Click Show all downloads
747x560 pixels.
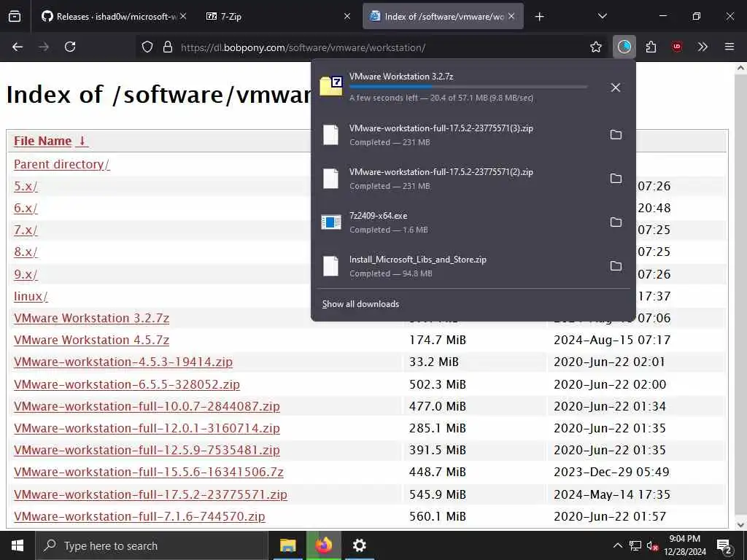[360, 304]
